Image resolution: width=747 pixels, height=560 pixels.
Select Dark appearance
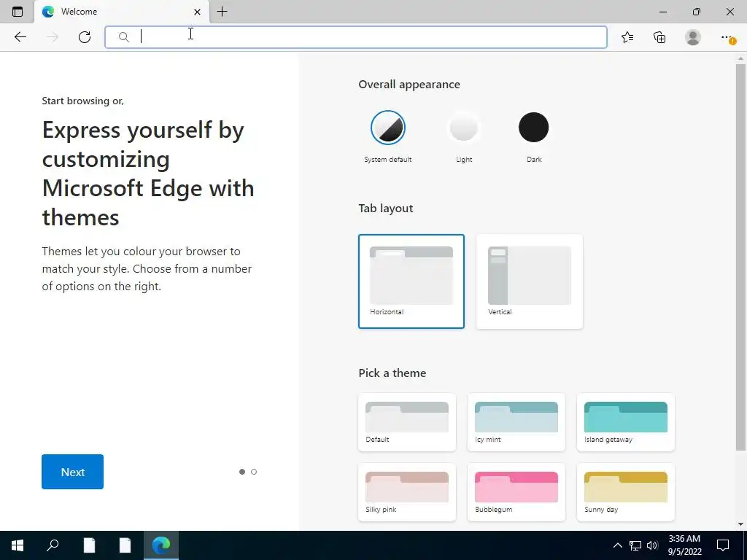tap(533, 128)
